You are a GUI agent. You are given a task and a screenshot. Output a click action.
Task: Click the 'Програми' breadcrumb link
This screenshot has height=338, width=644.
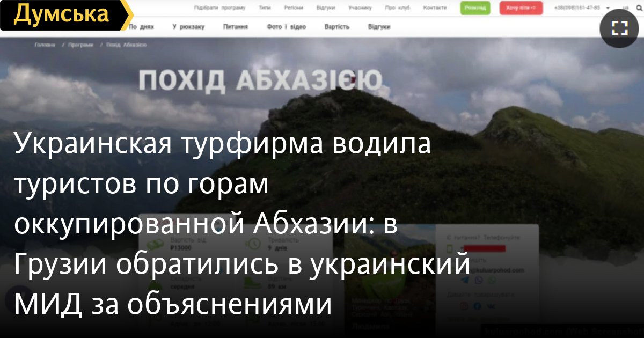click(81, 45)
